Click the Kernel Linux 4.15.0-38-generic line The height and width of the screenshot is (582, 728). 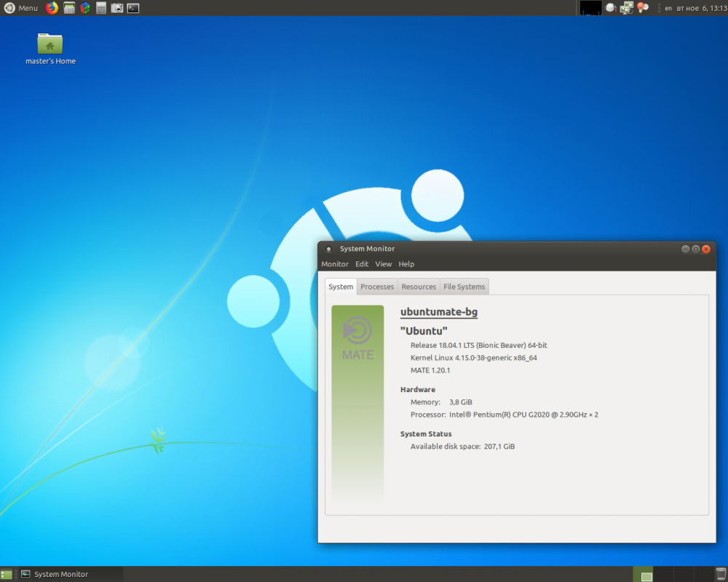point(474,358)
